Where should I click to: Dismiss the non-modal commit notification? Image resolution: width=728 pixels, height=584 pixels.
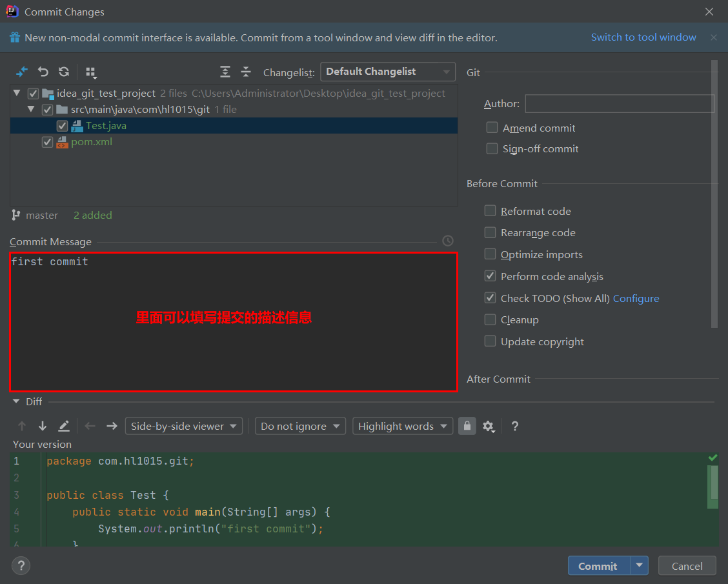pos(714,37)
